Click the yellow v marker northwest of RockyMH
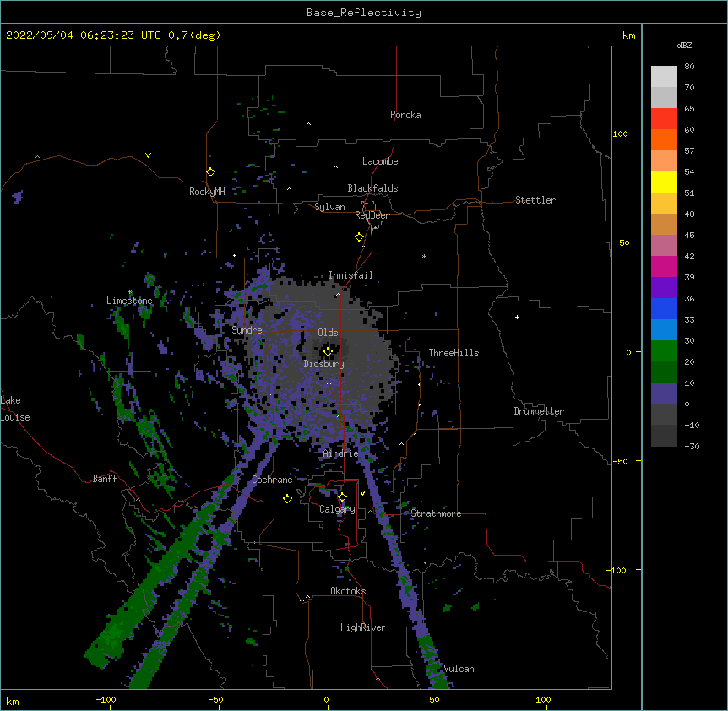This screenshot has height=711, width=728. (148, 155)
